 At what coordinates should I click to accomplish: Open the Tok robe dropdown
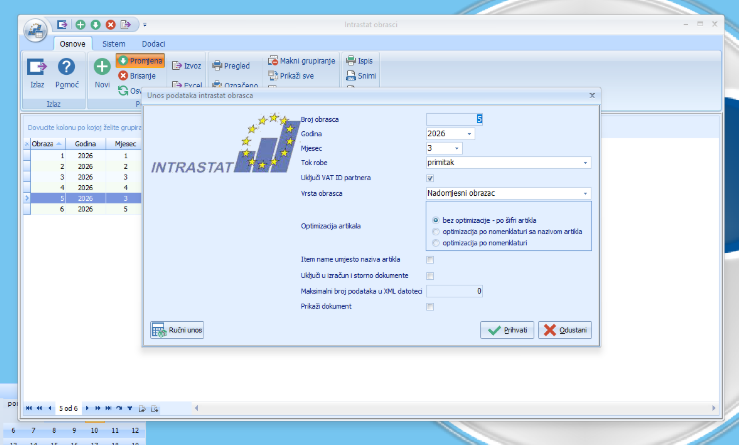pyautogui.click(x=585, y=163)
